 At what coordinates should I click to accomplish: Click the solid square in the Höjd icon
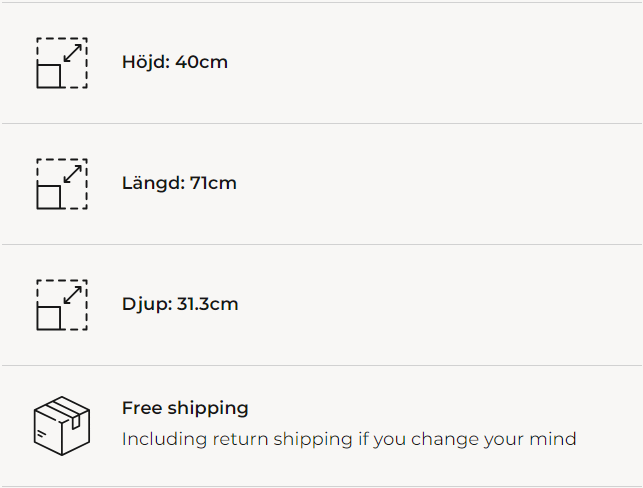tap(49, 76)
